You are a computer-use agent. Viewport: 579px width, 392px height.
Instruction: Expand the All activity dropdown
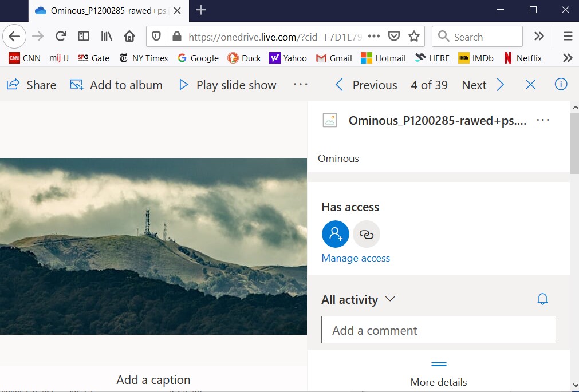point(358,299)
